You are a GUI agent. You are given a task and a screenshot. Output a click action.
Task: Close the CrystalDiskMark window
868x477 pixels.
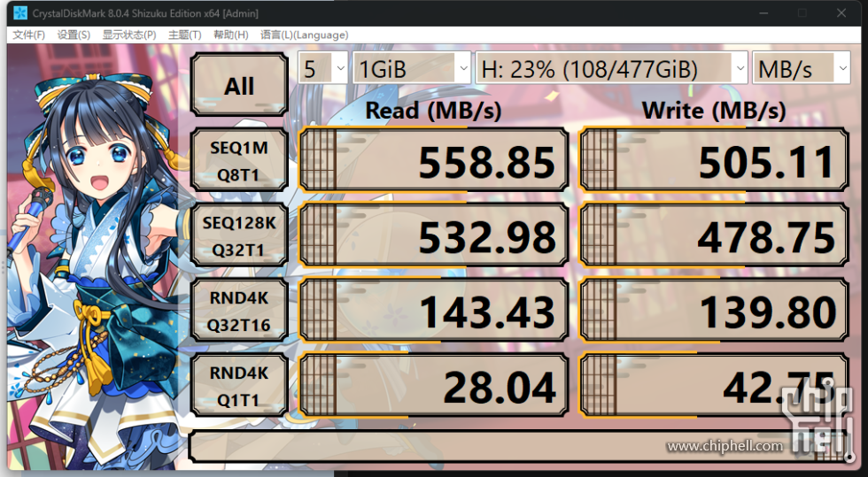point(841,13)
